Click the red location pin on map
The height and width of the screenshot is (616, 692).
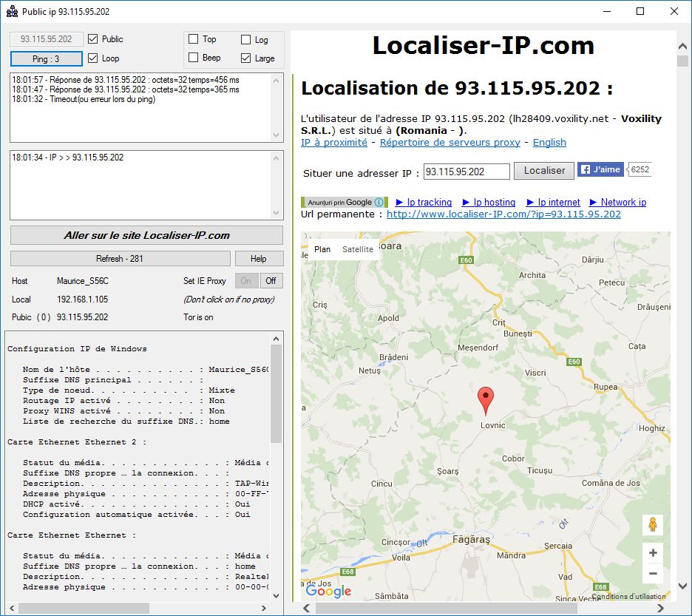pos(486,401)
